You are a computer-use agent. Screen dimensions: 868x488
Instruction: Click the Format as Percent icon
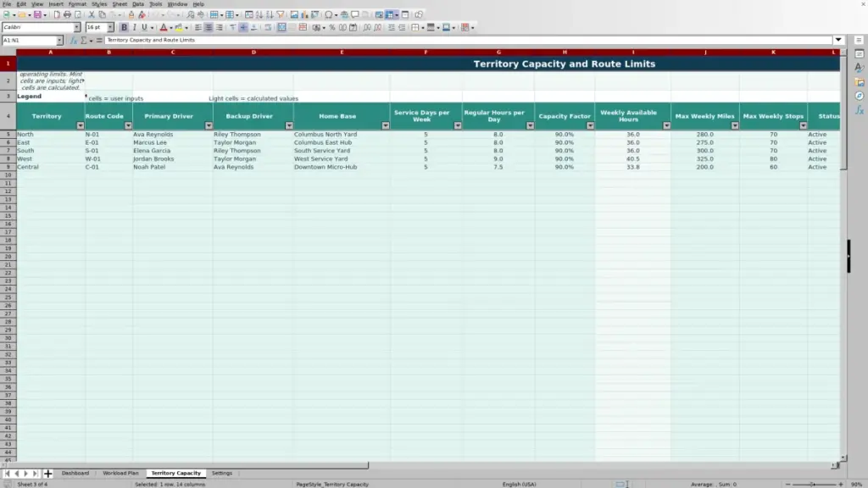(332, 27)
